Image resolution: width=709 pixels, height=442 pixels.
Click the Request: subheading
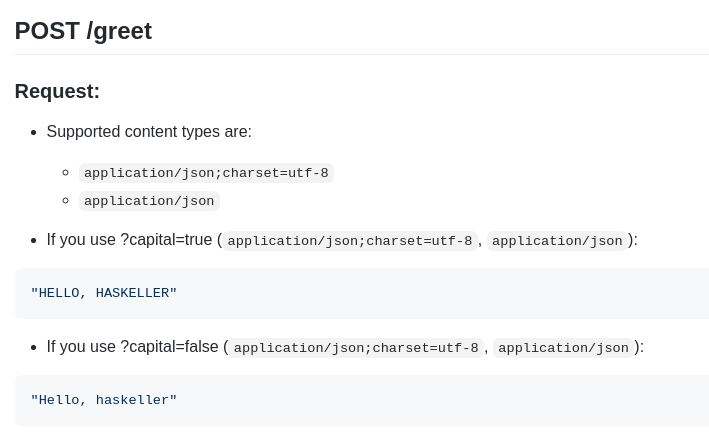pyautogui.click(x=57, y=91)
